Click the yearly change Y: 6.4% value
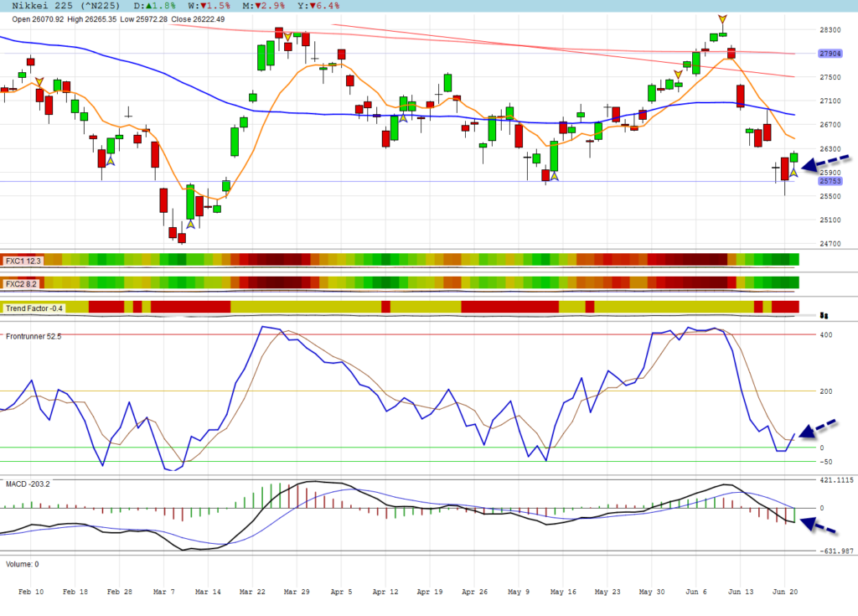 click(x=318, y=6)
